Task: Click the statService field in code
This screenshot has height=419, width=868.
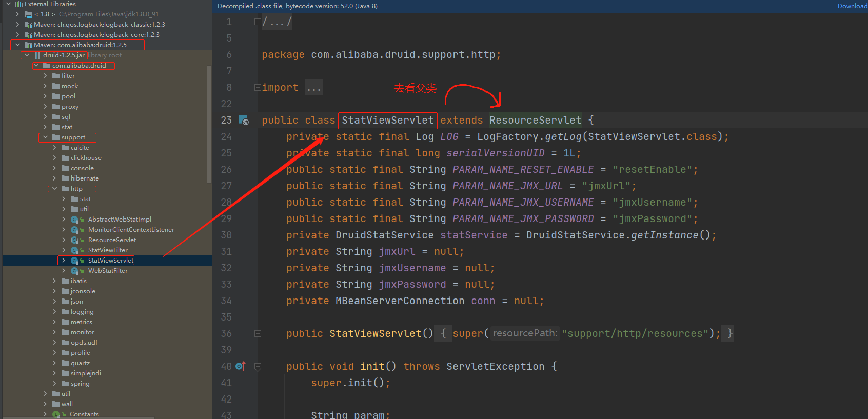Action: coord(474,235)
